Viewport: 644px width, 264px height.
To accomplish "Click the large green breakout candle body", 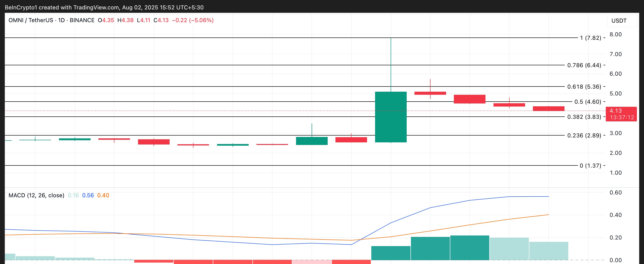I will pos(391,117).
